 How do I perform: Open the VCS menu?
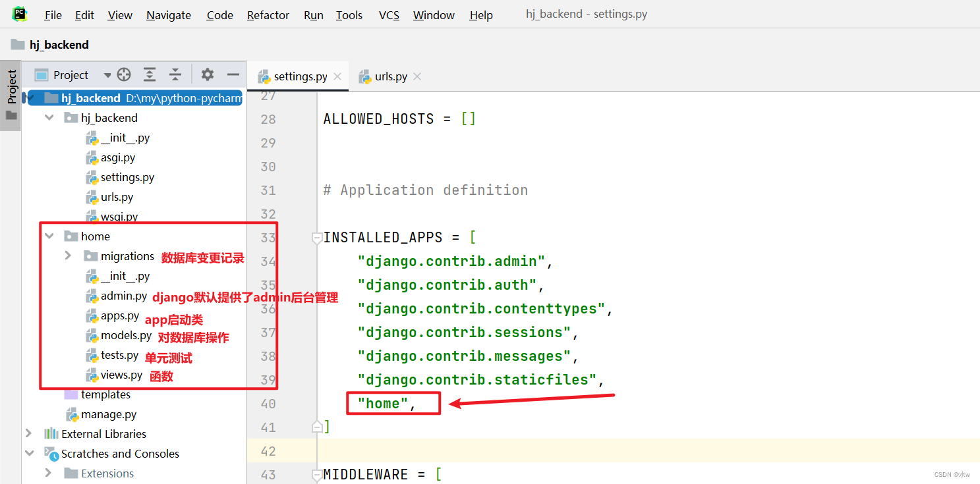tap(389, 15)
